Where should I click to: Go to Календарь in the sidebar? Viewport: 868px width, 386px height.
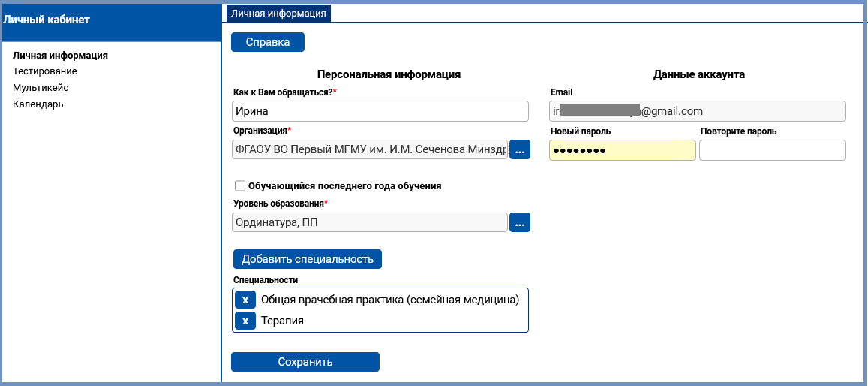point(38,104)
